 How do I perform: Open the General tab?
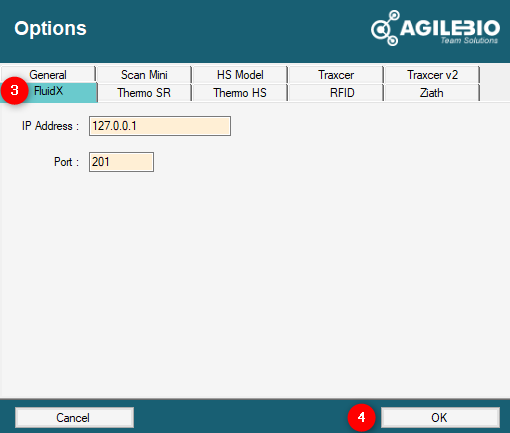tap(48, 75)
